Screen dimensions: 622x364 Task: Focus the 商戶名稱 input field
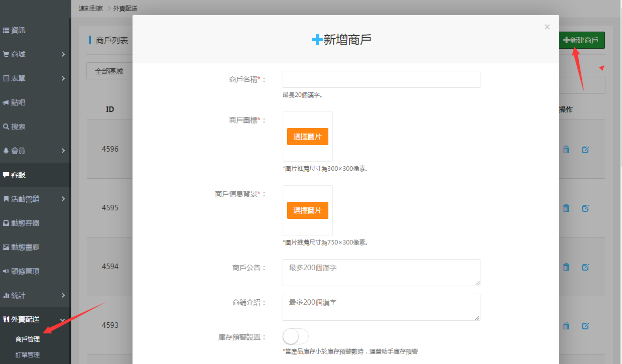pyautogui.click(x=382, y=79)
